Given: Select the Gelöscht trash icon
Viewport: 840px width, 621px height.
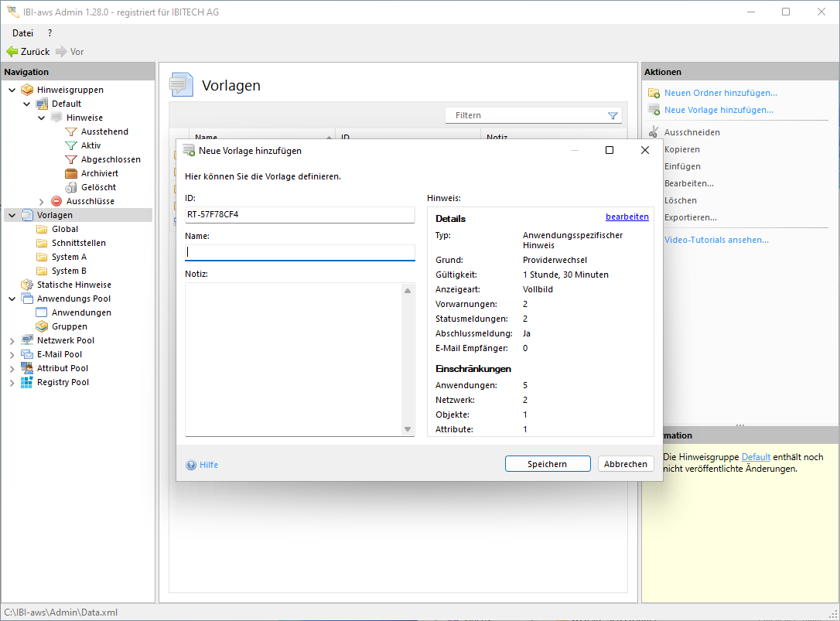Looking at the screenshot, I should pos(71,187).
